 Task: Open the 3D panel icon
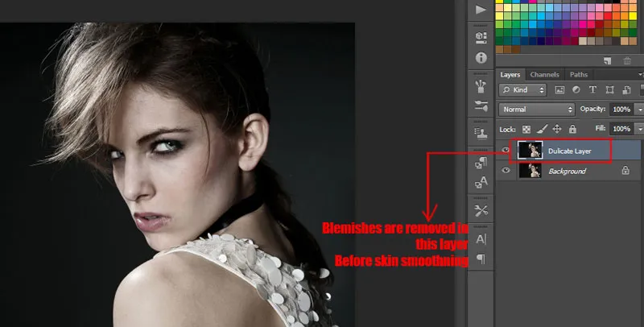click(x=481, y=37)
